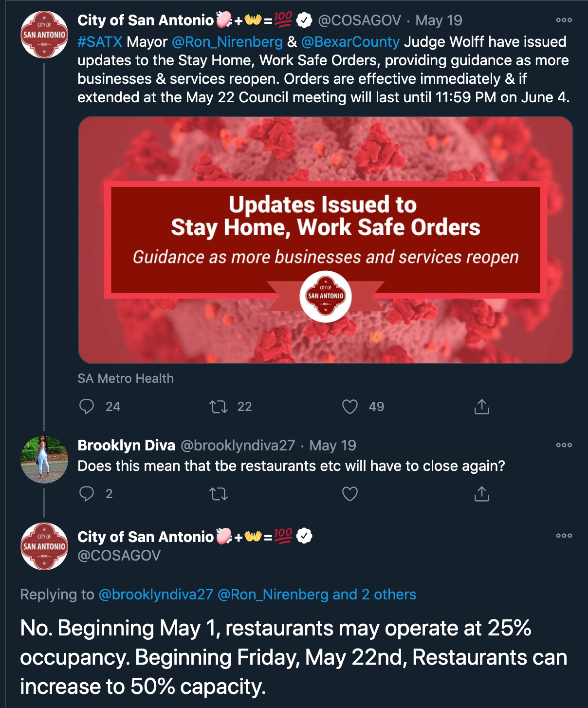Open the @Ron_Nirenberg mention in top tweet
The image size is (588, 708).
pos(227,42)
